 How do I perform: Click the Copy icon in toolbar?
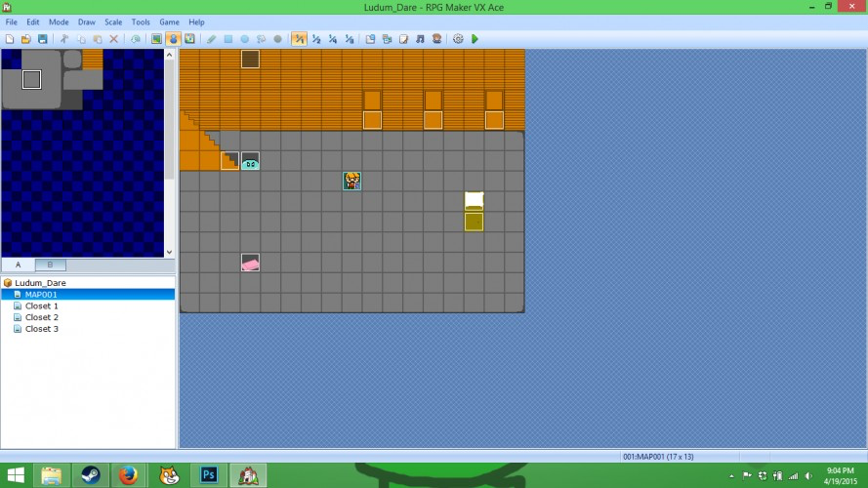81,39
